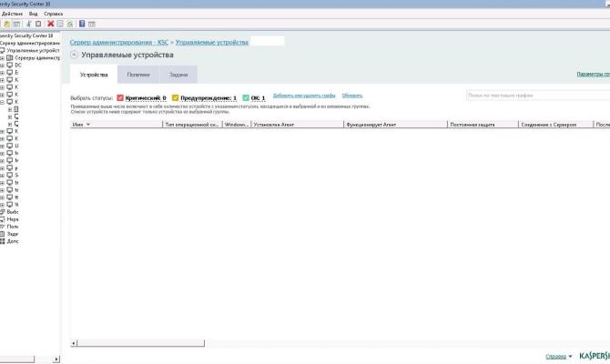Open the Справка dropdown arrow at bottom right
The image size is (610, 364).
(x=570, y=356)
